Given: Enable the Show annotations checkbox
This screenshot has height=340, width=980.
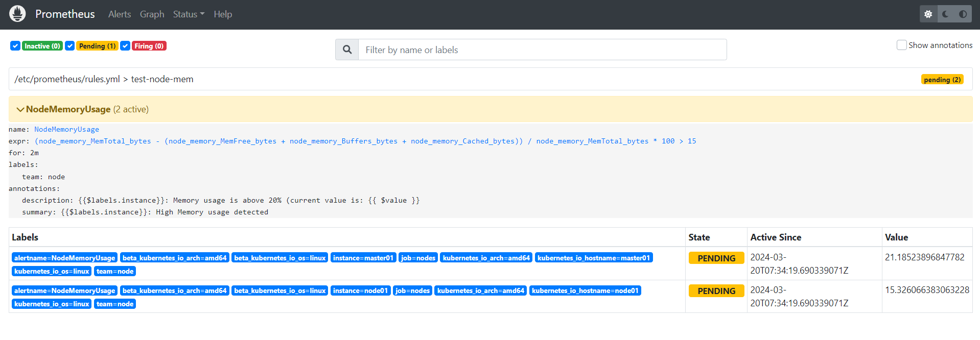Looking at the screenshot, I should point(902,45).
